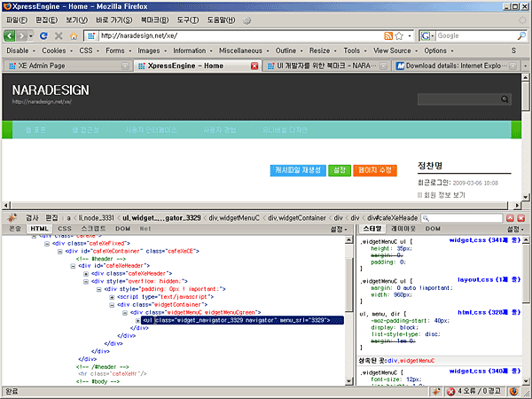This screenshot has width=532, height=399.
Task: Click the blue 캐시파일 재생성 button
Action: pos(297,170)
